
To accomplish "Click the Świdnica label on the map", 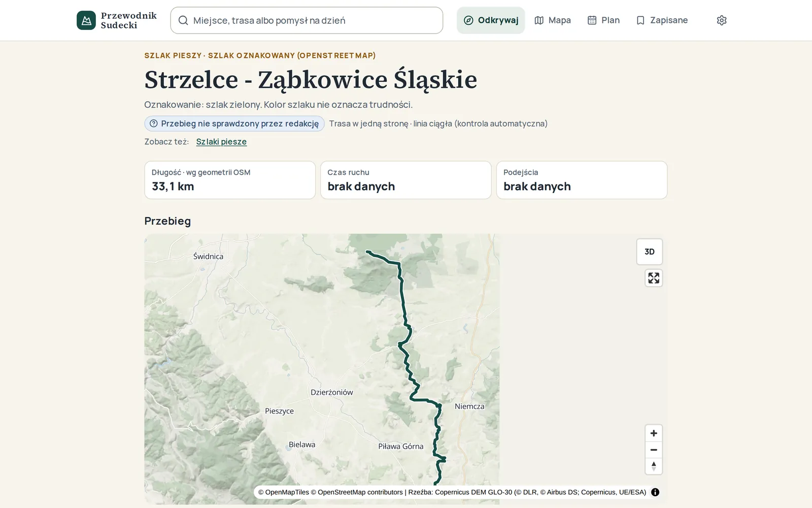I will pos(208,257).
